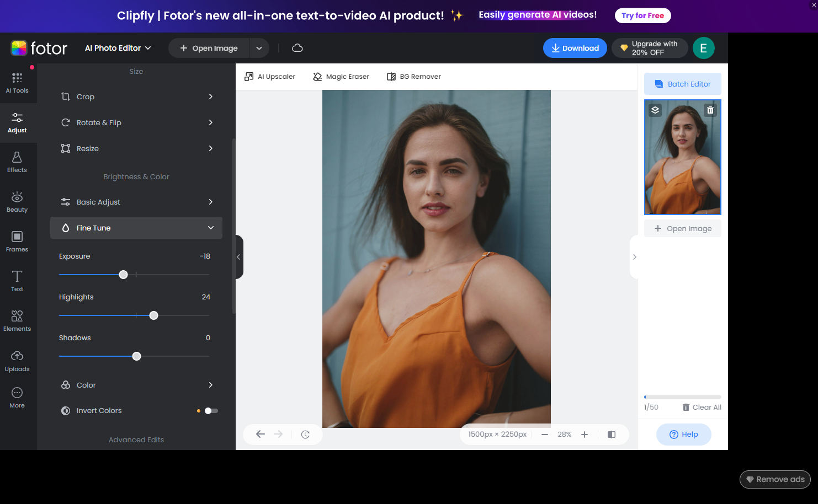This screenshot has width=818, height=504.
Task: Delete the image with the trash icon
Action: (x=710, y=110)
